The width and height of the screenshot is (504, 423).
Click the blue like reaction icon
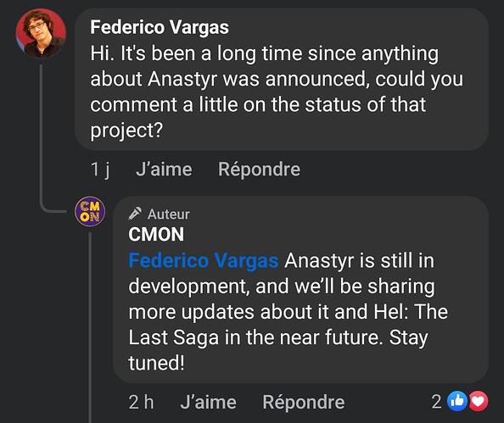(457, 401)
